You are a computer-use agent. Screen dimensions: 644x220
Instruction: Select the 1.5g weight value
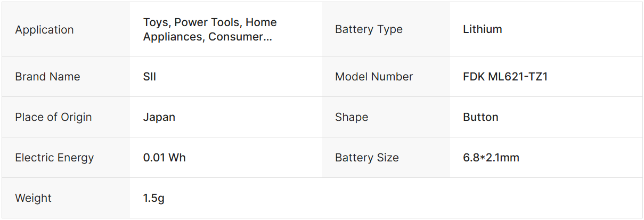(154, 198)
